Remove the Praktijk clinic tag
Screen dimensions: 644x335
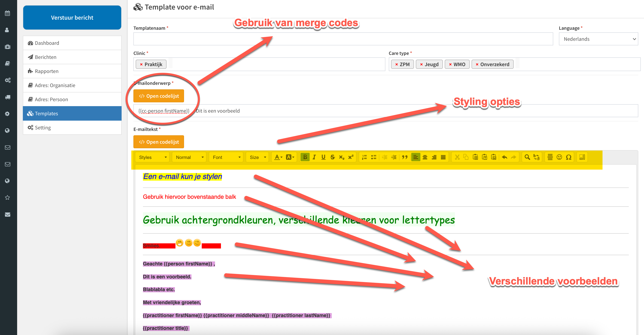141,65
